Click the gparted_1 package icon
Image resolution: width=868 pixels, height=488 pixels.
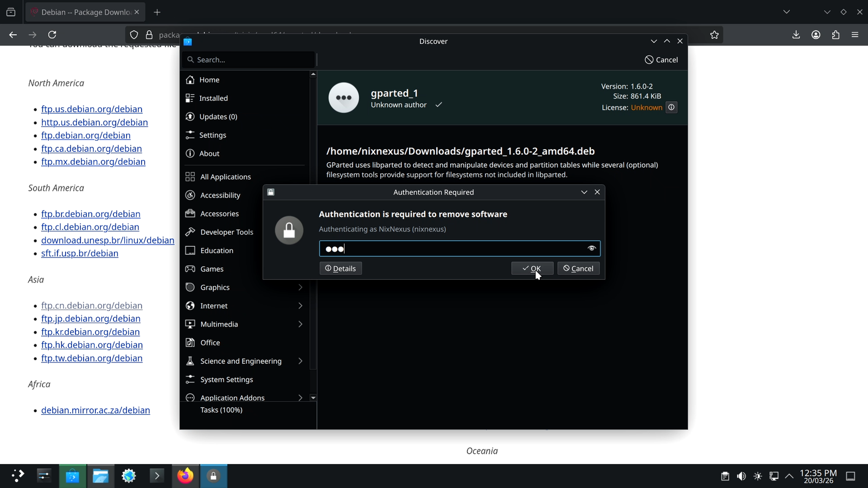343,98
